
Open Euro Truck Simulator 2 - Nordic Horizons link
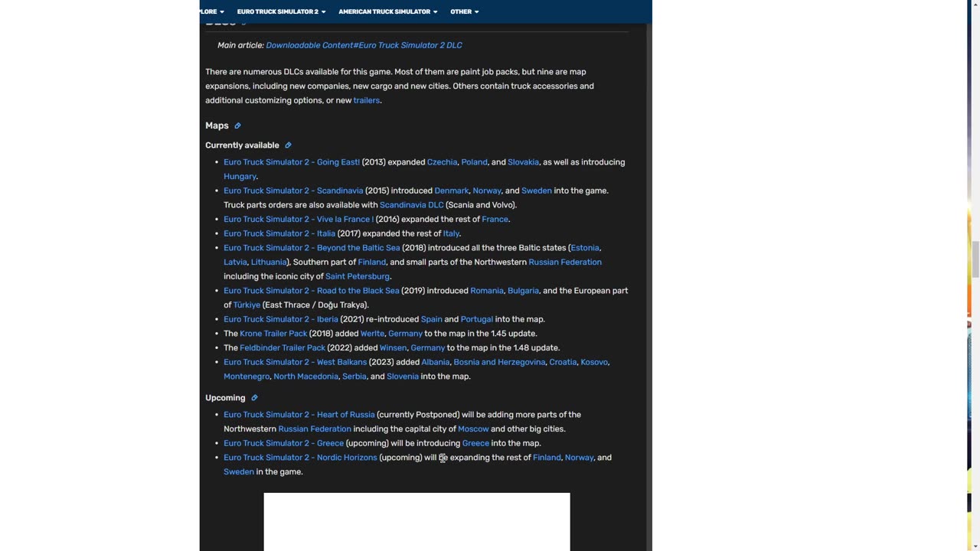[300, 458]
